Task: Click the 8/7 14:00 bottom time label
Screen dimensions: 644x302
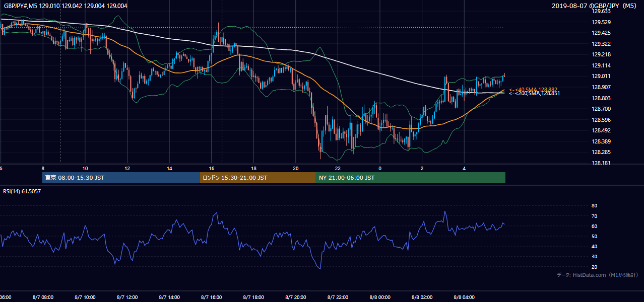Action: point(169,297)
